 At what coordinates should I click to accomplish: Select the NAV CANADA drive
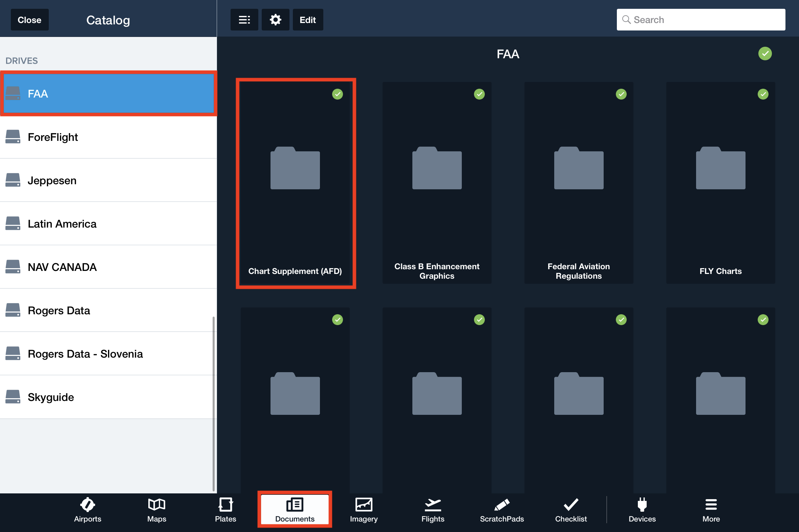(x=109, y=267)
